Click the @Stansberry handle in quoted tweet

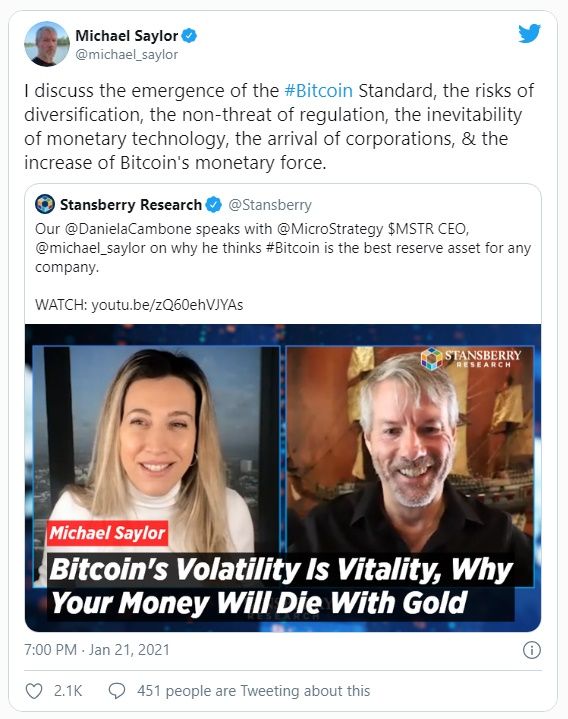[270, 205]
